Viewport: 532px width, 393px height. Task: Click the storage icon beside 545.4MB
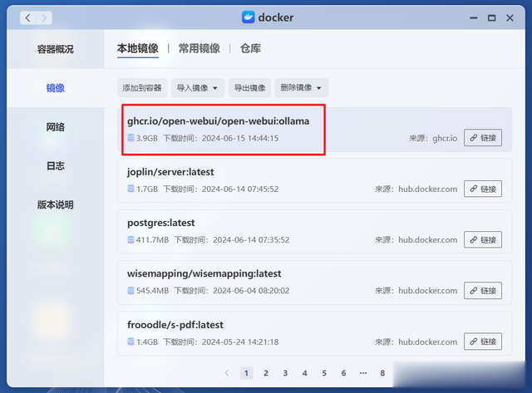pyautogui.click(x=131, y=291)
